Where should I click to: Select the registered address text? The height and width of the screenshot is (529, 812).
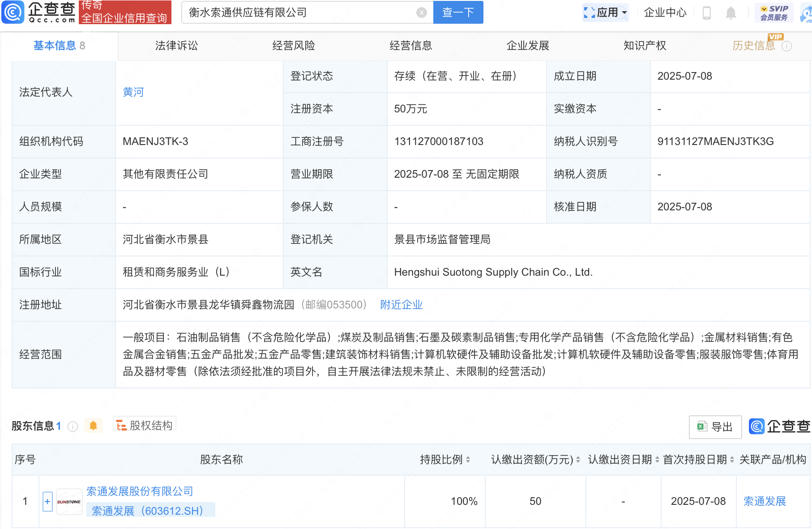[209, 305]
